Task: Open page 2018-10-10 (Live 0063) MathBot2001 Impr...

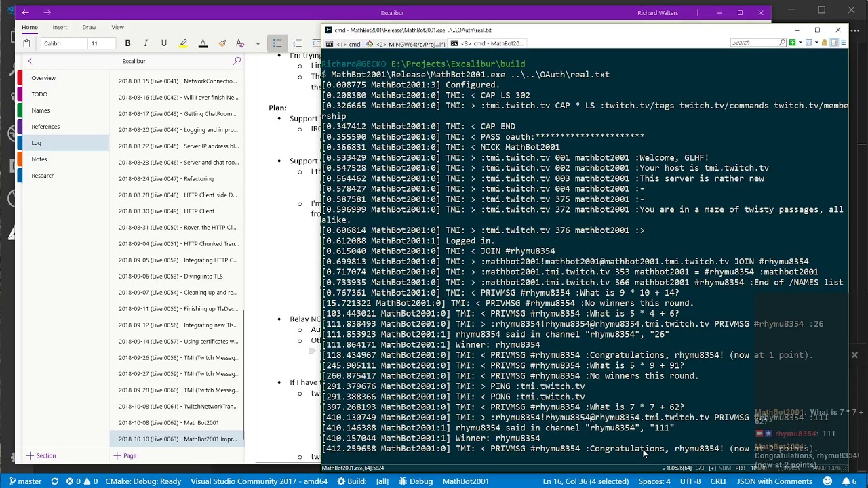Action: click(x=177, y=439)
